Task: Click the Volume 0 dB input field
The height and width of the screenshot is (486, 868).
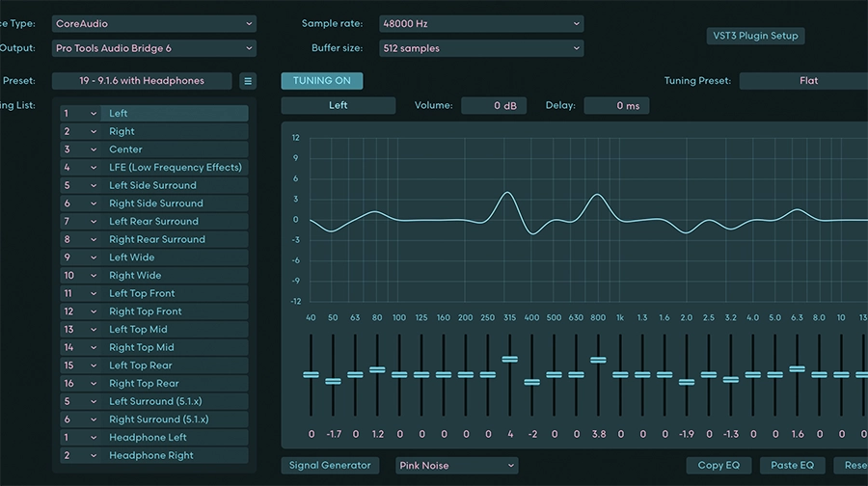Action: click(x=494, y=106)
